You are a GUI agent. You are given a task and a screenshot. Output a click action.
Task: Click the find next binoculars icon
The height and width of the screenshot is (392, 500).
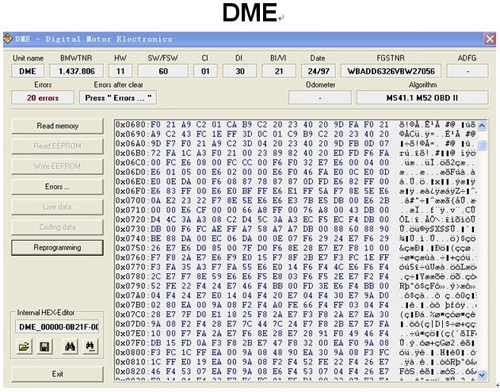click(90, 347)
